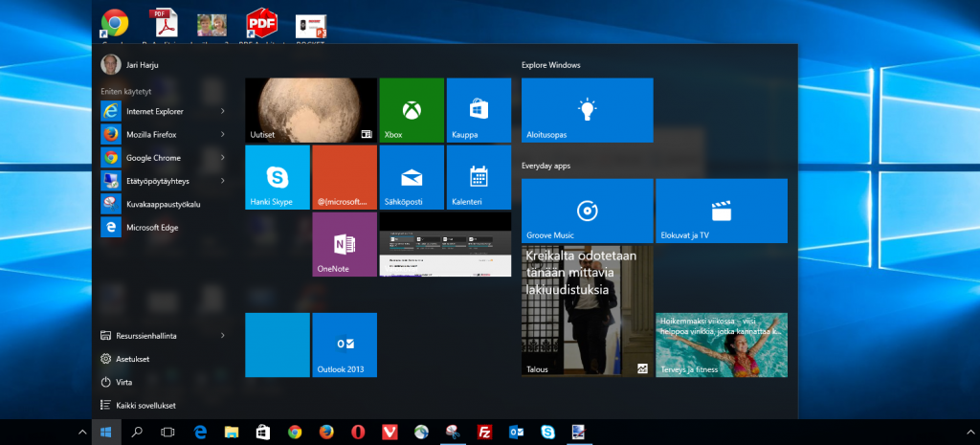Launch Mozilla Firefox from Start menu list
This screenshot has width=980, height=445.
[163, 134]
